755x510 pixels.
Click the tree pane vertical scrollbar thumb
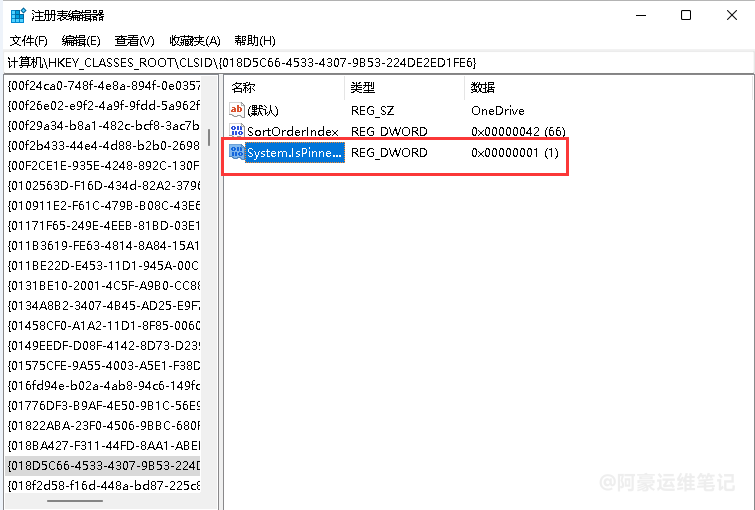click(x=209, y=137)
